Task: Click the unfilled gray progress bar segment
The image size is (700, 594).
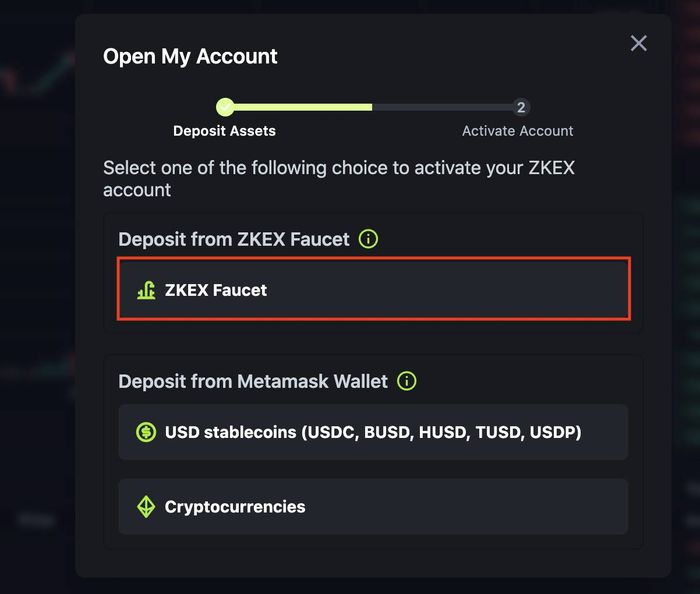Action: pyautogui.click(x=442, y=107)
